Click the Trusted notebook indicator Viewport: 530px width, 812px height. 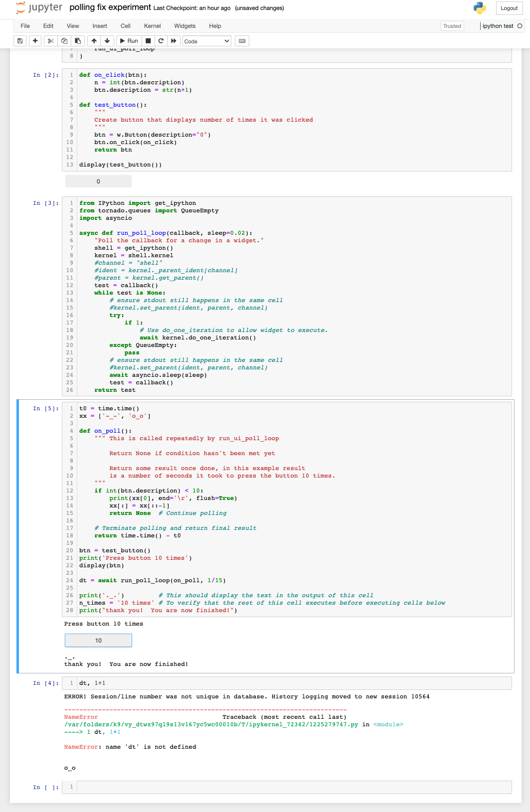coord(452,26)
